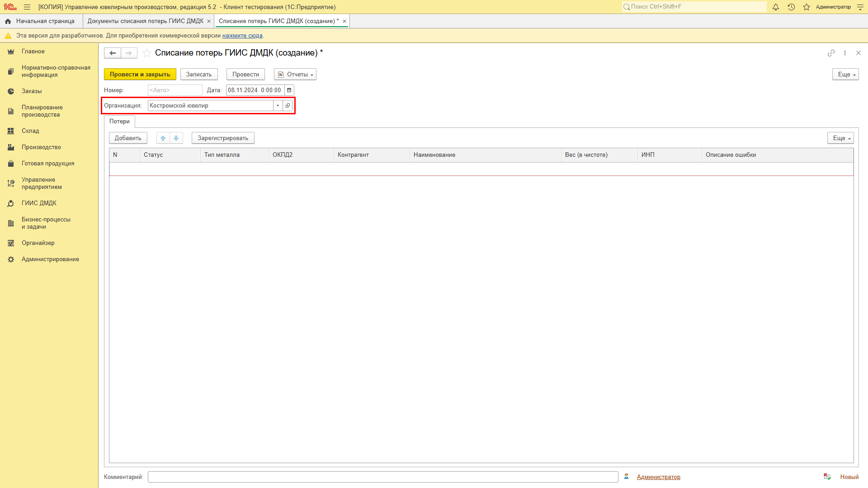This screenshot has height=488, width=868.
Task: Click the Организация input field
Action: [x=210, y=105]
